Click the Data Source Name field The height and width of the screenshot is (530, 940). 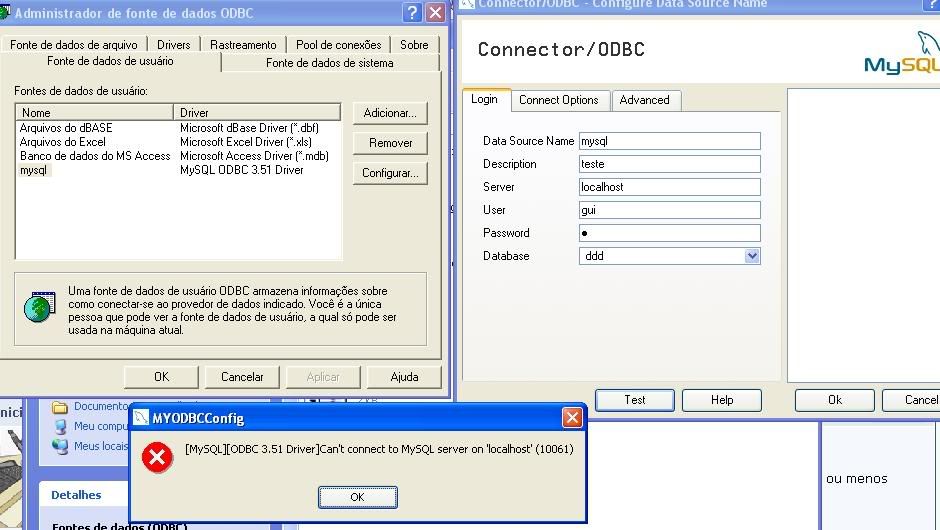[670, 141]
